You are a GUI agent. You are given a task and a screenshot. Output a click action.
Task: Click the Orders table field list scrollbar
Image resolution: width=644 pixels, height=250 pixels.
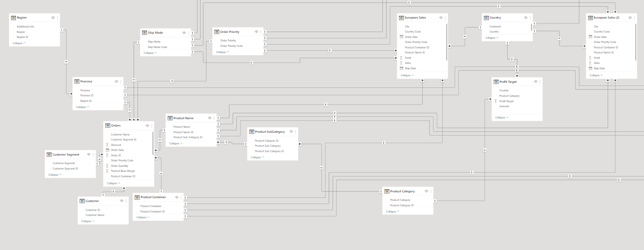pyautogui.click(x=153, y=143)
